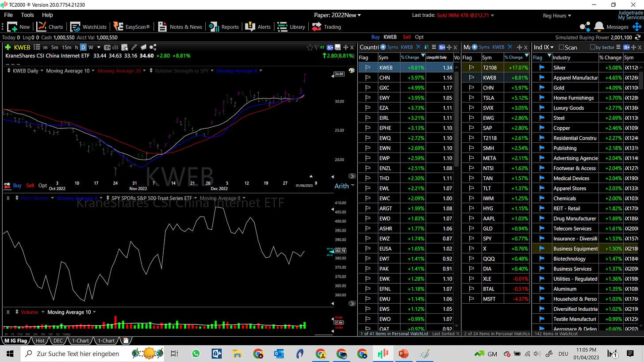This screenshot has width=644, height=362.
Task: Click the Countries watchlist sort arrows icon
Action: coord(426,47)
